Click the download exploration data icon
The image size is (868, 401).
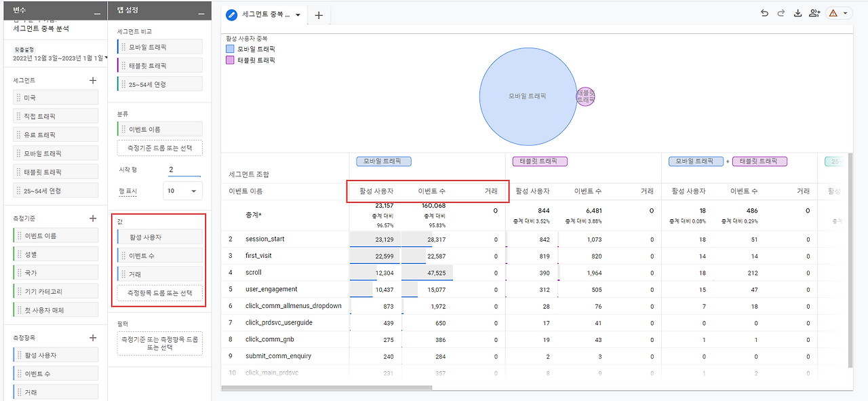798,13
